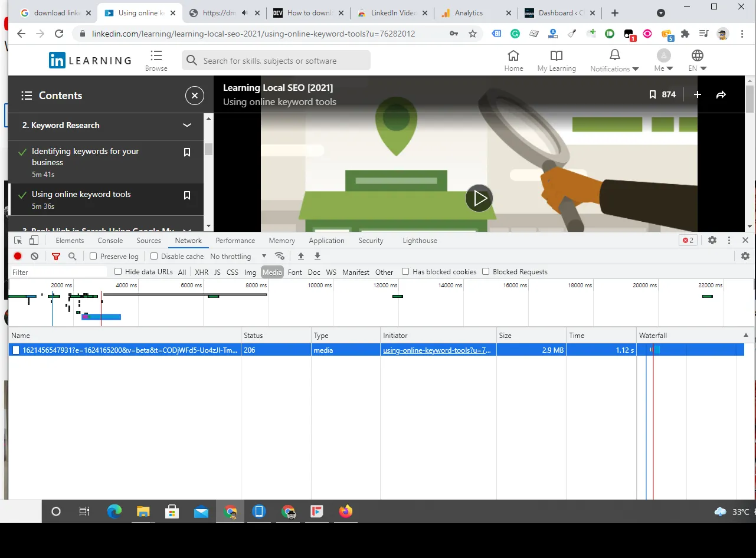Screen dimensions: 756x558
Task: Open Microsoft Edge from the taskbar
Action: point(114,511)
